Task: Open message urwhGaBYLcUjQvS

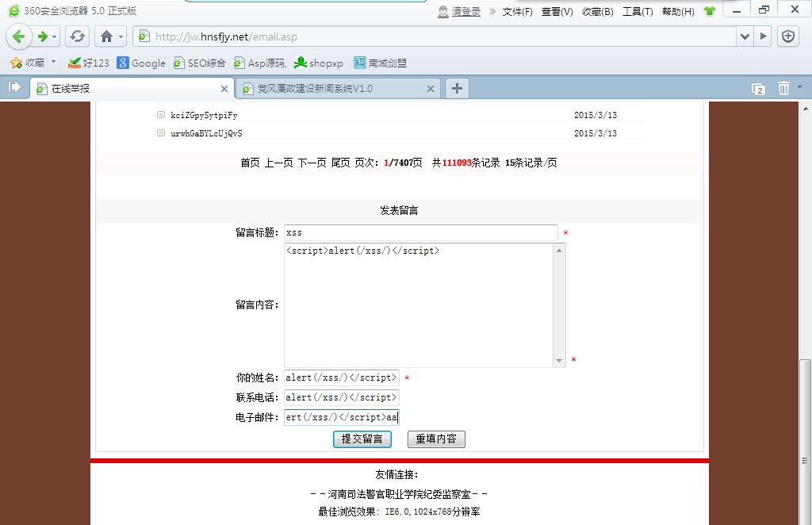Action: [207, 133]
